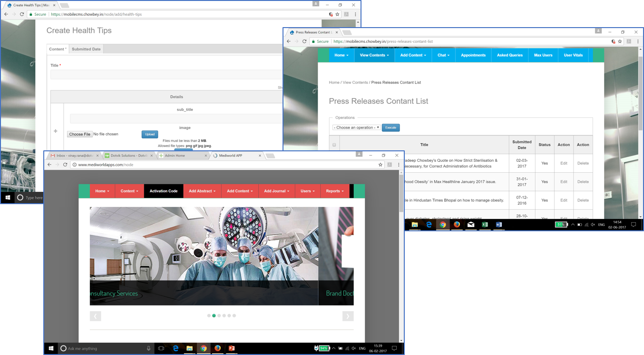Screen dimensions: 644x355
Task: Activate Cortana microphone in Mediworld taskbar
Action: [x=148, y=348]
